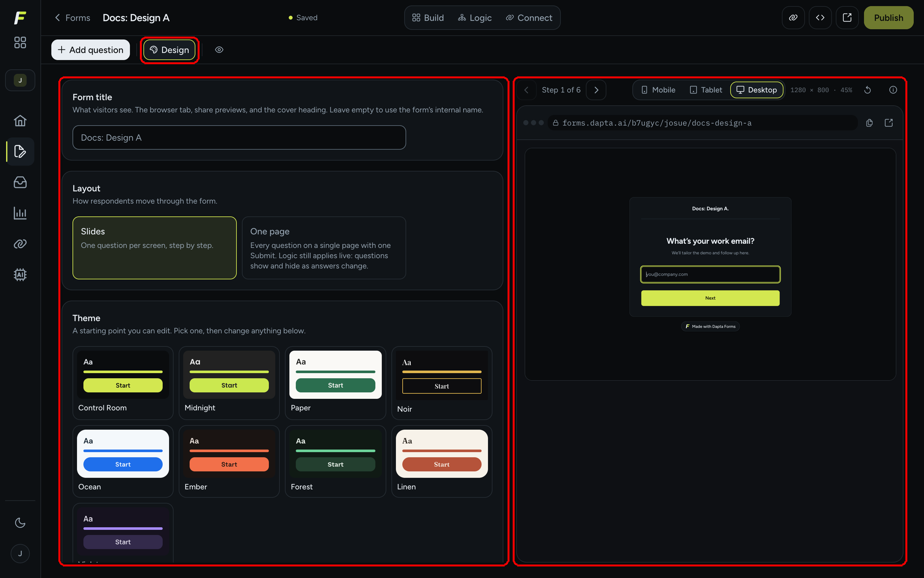This screenshot has width=924, height=578.
Task: Choose the Slides layout option
Action: pyautogui.click(x=154, y=248)
